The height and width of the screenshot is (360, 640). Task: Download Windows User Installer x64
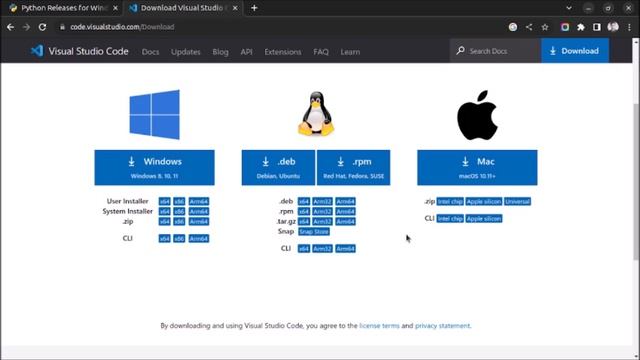tap(164, 201)
